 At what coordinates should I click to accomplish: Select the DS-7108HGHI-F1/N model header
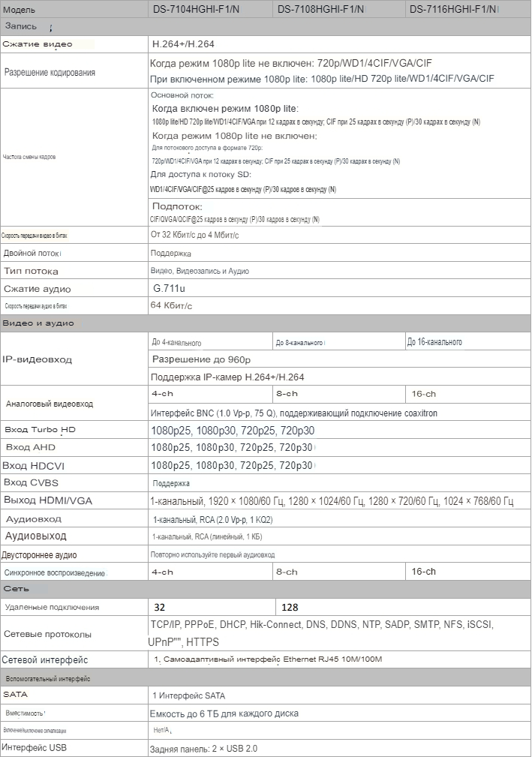pyautogui.click(x=321, y=9)
